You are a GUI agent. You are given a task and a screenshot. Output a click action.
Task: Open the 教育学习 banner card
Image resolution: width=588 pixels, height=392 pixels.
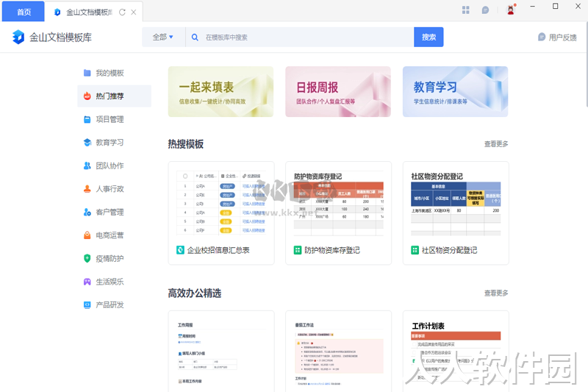(455, 91)
